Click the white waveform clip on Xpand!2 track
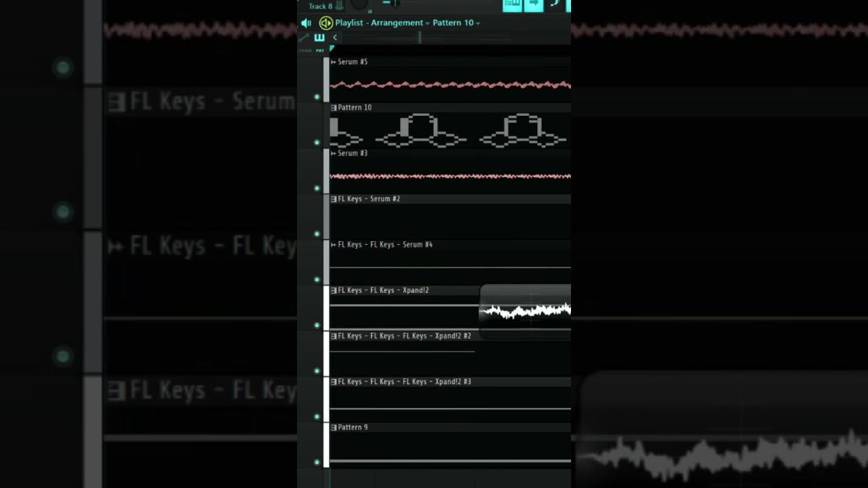The image size is (868, 488). [x=526, y=311]
